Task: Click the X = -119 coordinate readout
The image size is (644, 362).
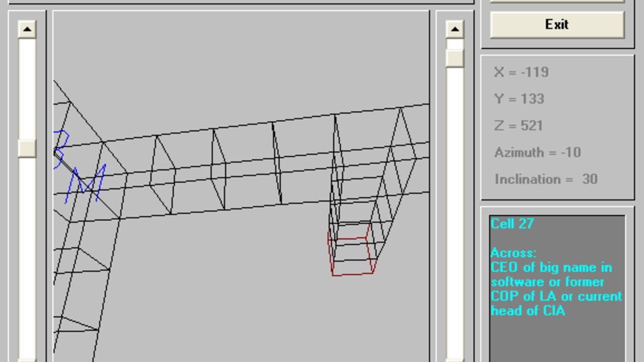Action: 521,72
